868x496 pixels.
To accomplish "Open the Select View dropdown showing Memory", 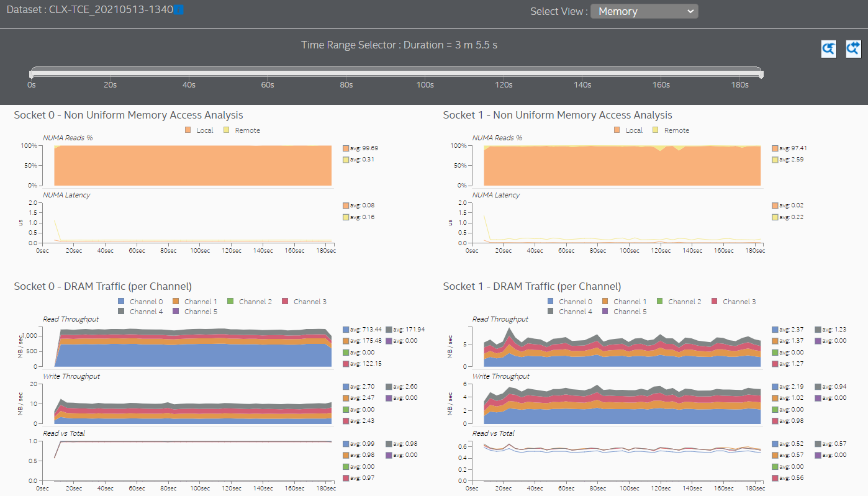I will click(x=644, y=11).
